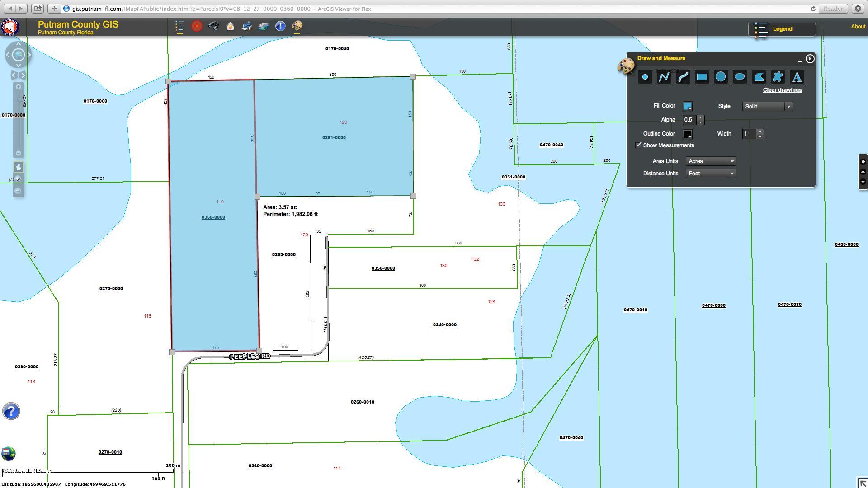Click the browser share button
This screenshot has height=488, width=868.
coord(38,9)
